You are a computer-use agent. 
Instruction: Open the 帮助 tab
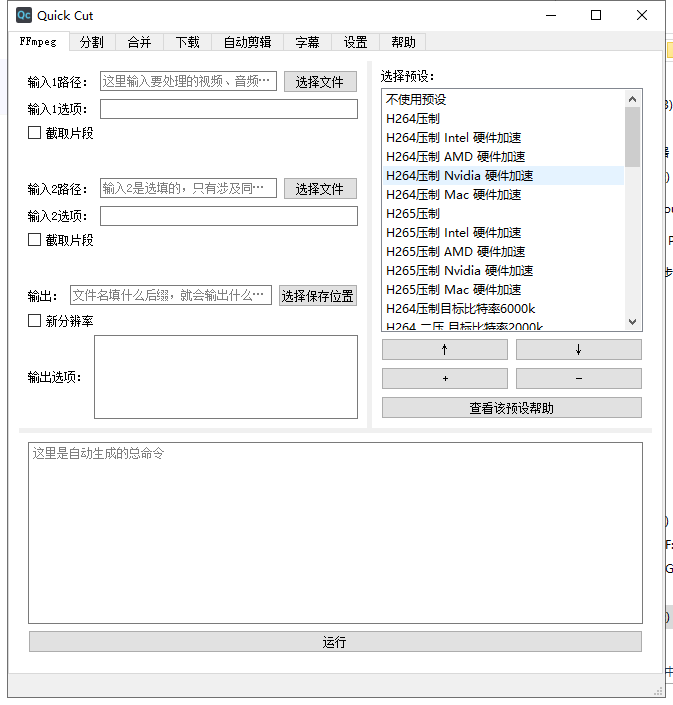point(403,42)
